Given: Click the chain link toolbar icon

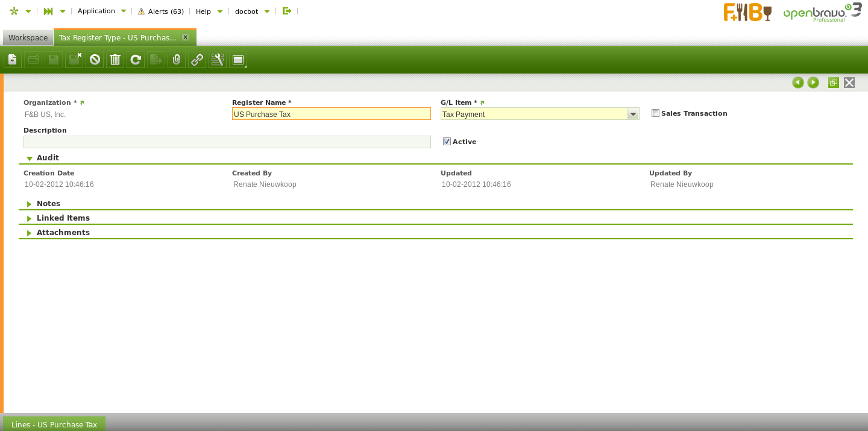Looking at the screenshot, I should point(197,60).
